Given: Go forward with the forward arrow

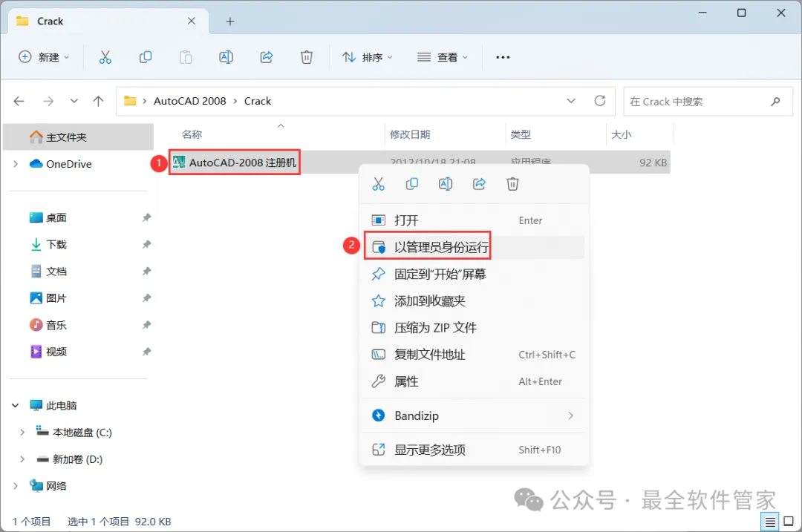Looking at the screenshot, I should coord(48,101).
